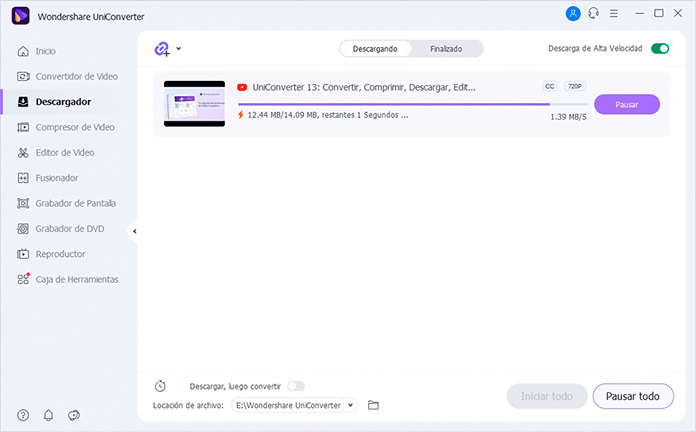
Task: Click the download video thumbnail
Action: click(194, 104)
